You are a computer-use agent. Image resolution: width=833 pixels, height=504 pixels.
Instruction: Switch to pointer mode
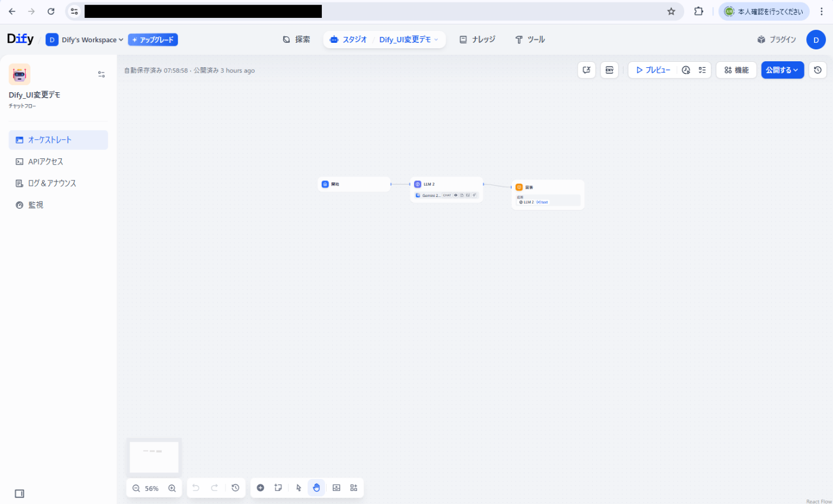pos(299,488)
